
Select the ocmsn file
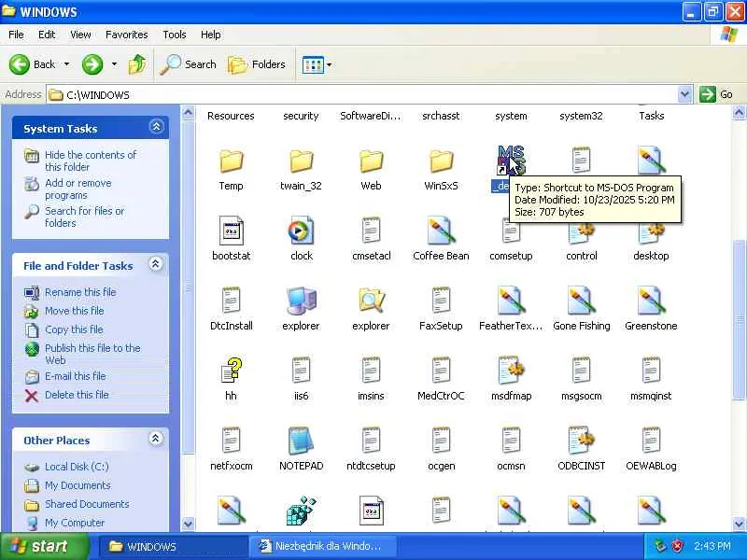(511, 441)
